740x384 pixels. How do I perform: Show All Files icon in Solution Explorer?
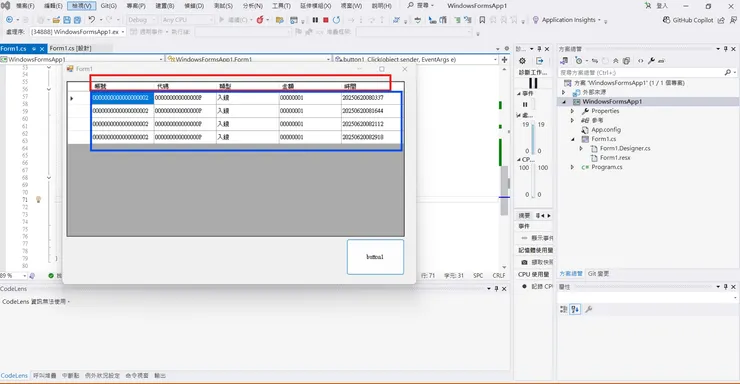click(x=626, y=61)
